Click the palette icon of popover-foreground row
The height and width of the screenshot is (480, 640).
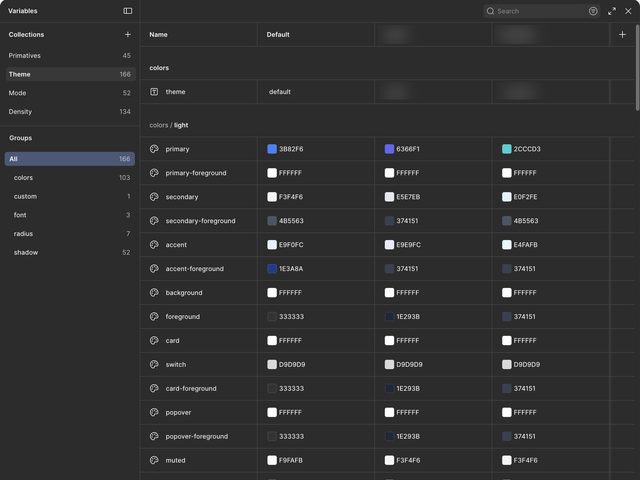(x=154, y=436)
